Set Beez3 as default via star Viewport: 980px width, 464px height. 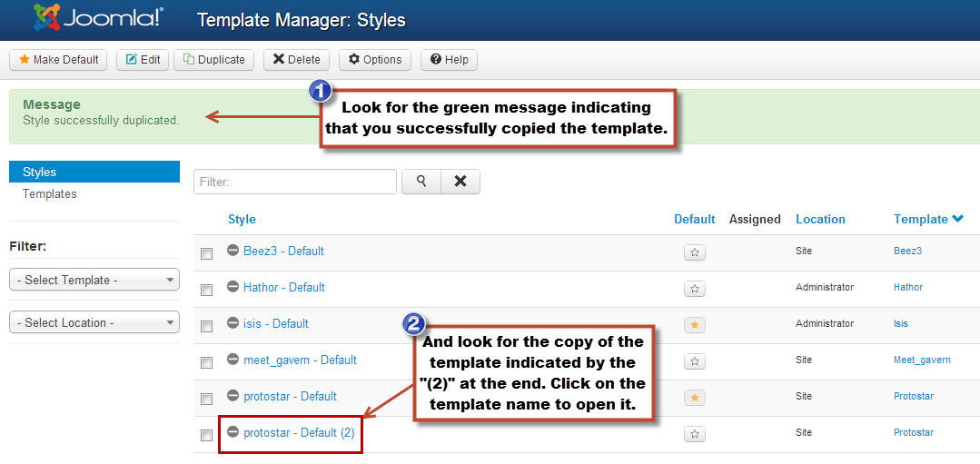(695, 252)
